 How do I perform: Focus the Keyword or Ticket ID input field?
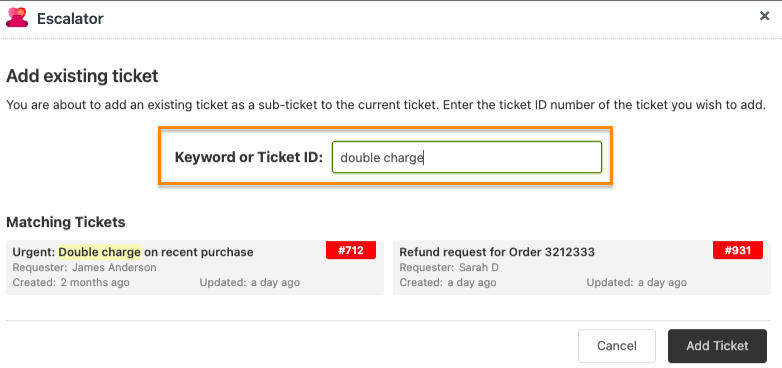pyautogui.click(x=466, y=158)
